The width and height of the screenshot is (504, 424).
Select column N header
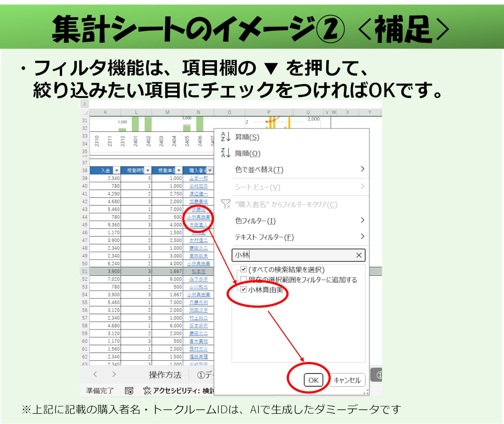(x=198, y=112)
